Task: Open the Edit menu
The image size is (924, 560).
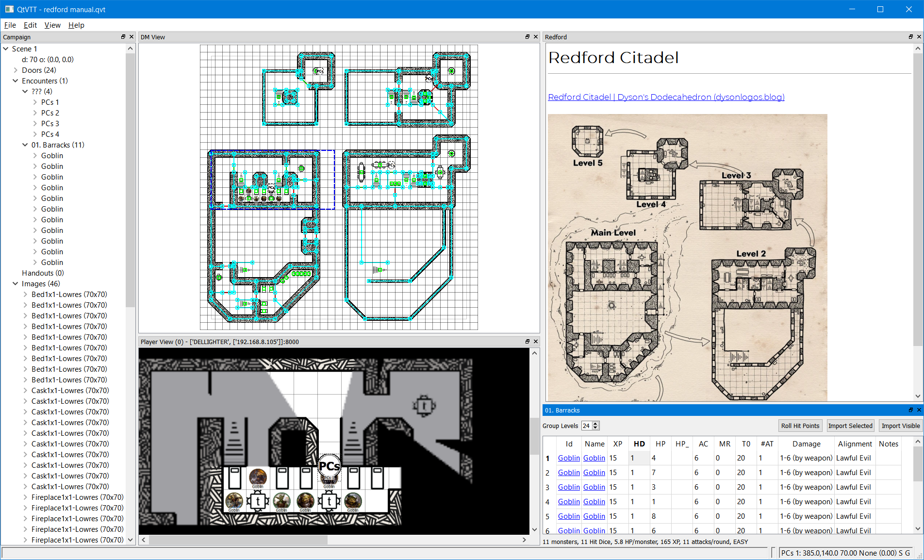Action: click(x=30, y=25)
